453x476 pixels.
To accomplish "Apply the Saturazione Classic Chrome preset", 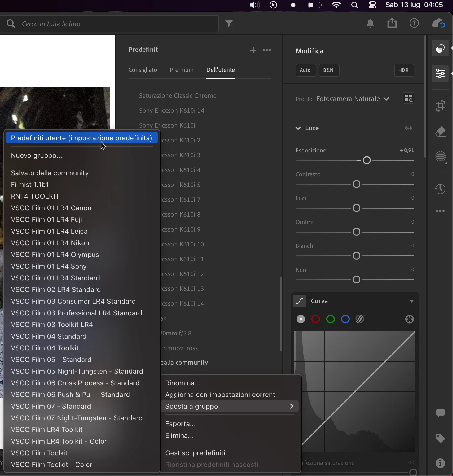I will pyautogui.click(x=178, y=96).
